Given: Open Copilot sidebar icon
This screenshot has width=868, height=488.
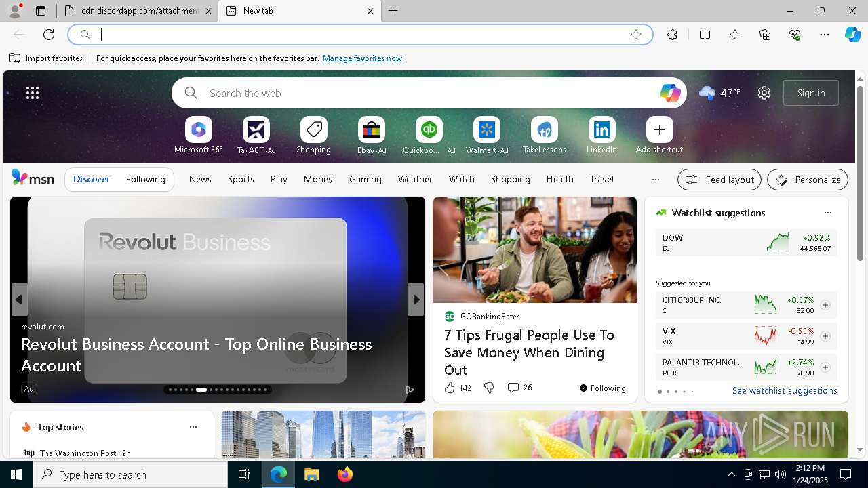Looking at the screenshot, I should (853, 35).
